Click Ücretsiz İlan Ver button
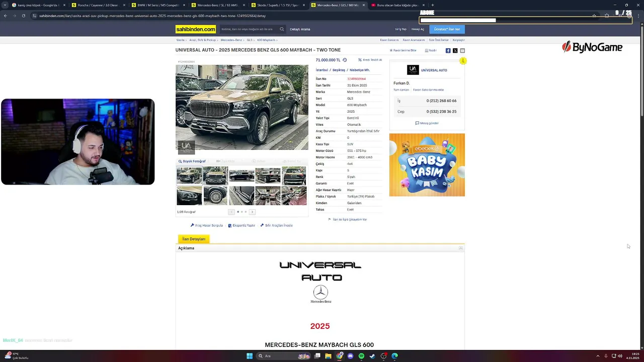 pyautogui.click(x=447, y=29)
